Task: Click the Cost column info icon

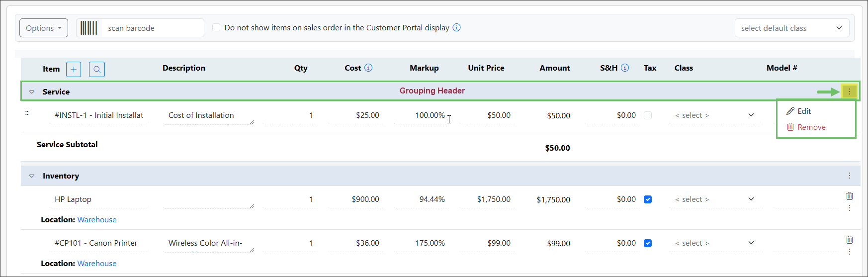Action: click(368, 68)
